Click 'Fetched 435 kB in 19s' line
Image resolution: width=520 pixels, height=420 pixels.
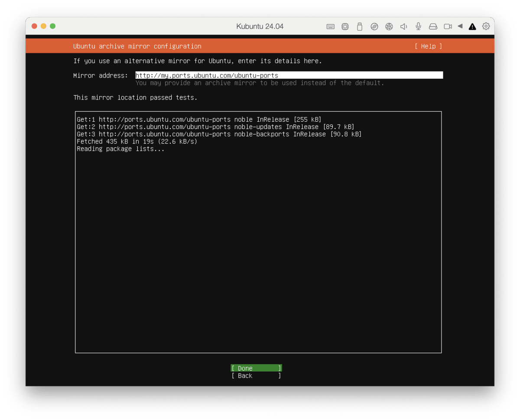[x=137, y=142]
